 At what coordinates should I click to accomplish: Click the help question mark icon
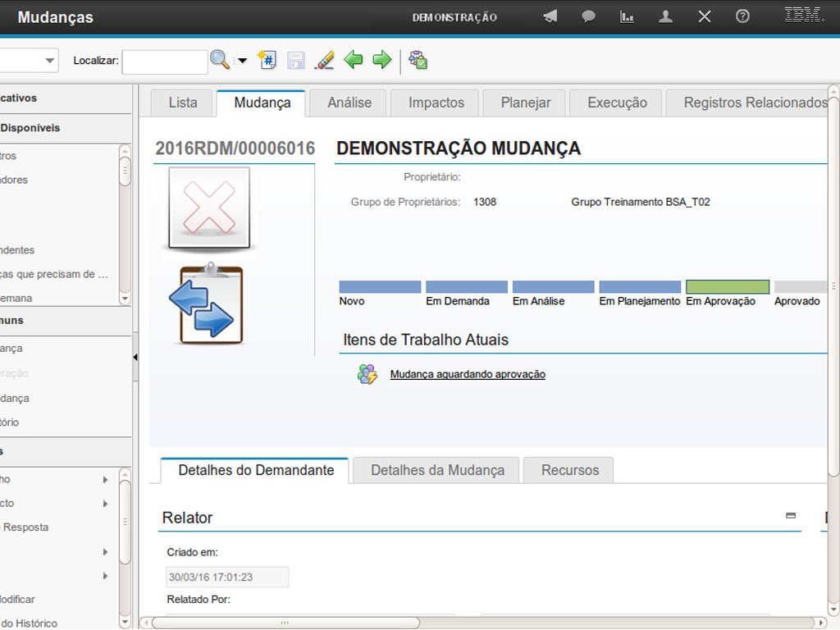pyautogui.click(x=742, y=16)
